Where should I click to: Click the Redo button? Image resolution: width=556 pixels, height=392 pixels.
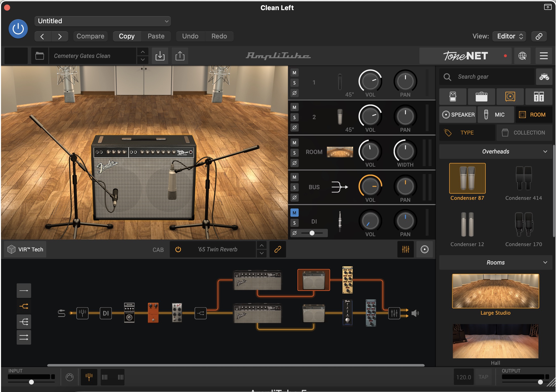tap(219, 36)
